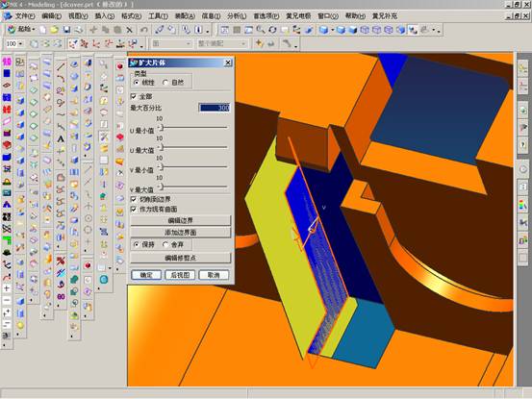The image size is (532, 399).
Task: Select the Wireframe cube display icon
Action: tap(365, 30)
